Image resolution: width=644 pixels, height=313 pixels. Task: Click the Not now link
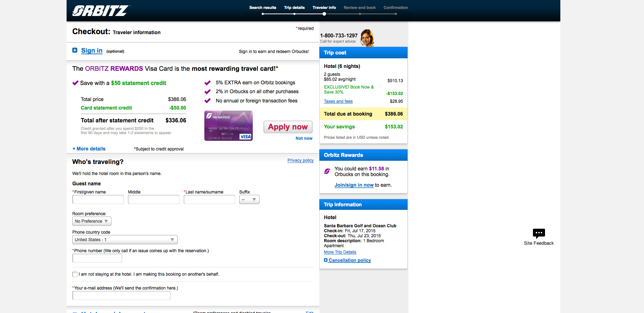pyautogui.click(x=304, y=138)
